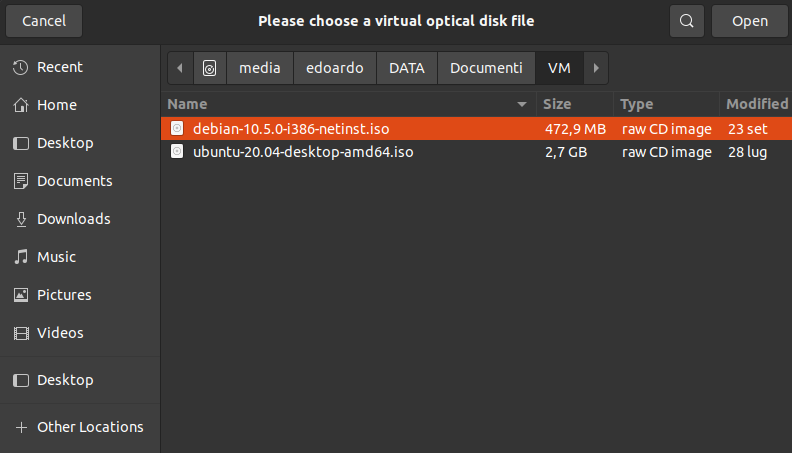Viewport: 792px width, 453px height.
Task: Navigate to the DATA path segment
Action: (x=407, y=68)
